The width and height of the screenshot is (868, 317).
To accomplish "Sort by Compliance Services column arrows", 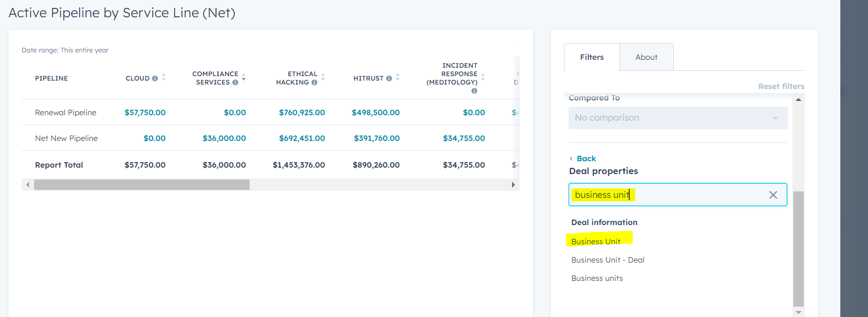I will coord(244,77).
